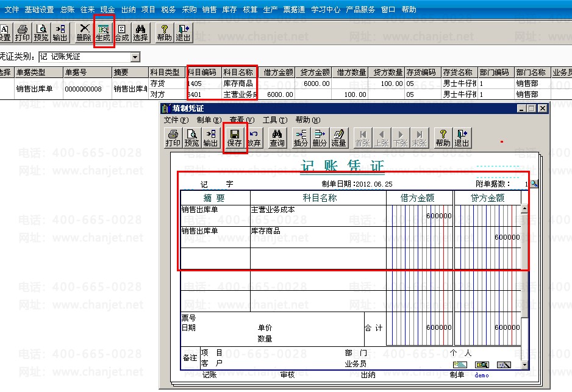The width and height of the screenshot is (572, 392).
Task: Click 放弃 discard icon in voucher window
Action: pos(254,138)
